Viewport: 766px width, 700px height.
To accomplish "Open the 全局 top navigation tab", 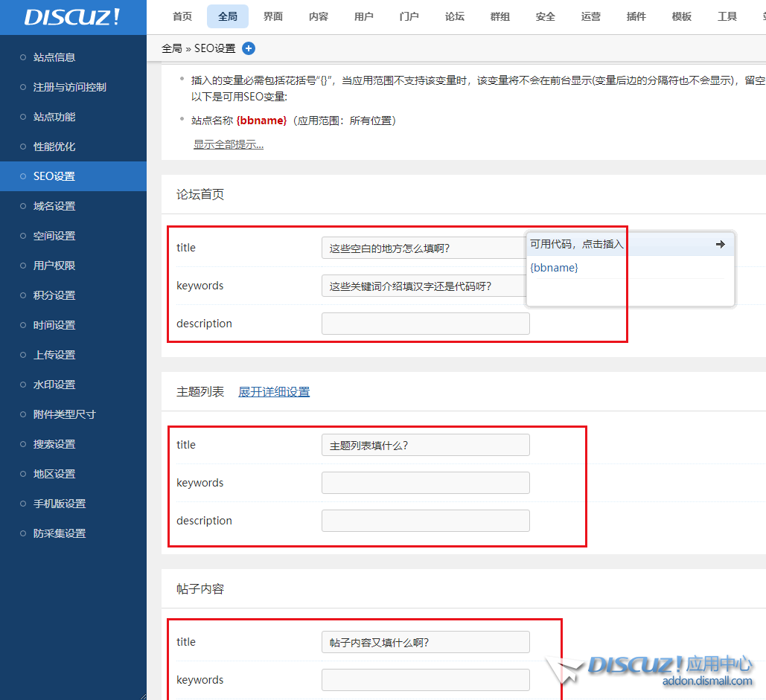I will [x=228, y=16].
